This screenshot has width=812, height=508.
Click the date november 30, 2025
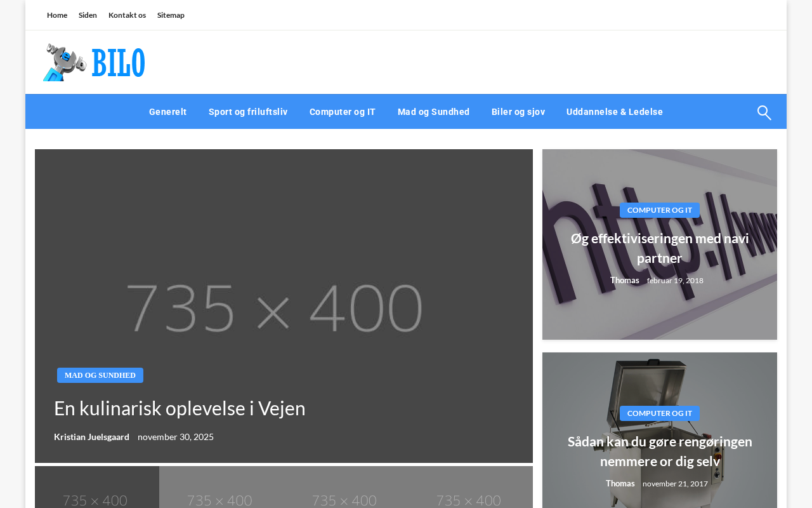[x=176, y=437]
